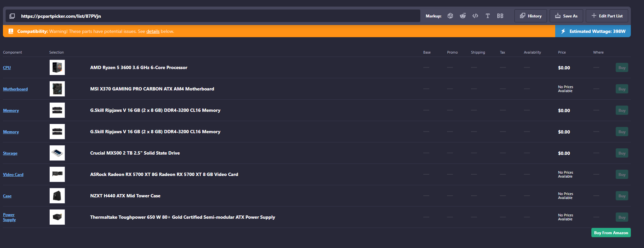The height and width of the screenshot is (248, 644).
Task: Open the Case component link
Action: 7,196
